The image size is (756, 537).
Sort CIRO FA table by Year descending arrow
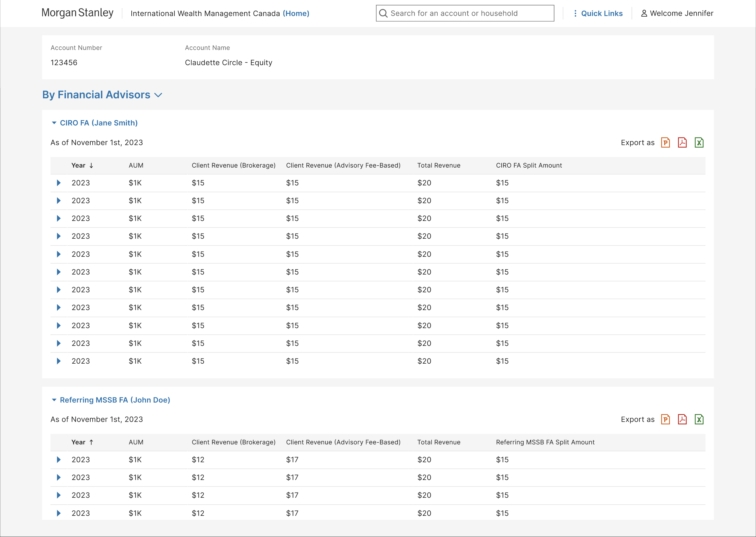(91, 165)
